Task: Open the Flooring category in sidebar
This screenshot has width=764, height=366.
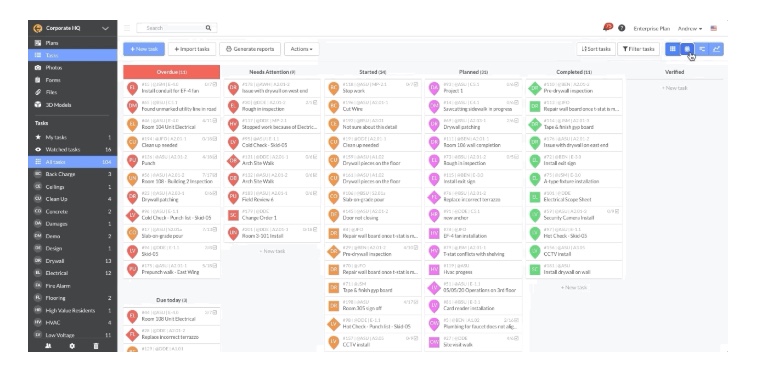Action: point(73,298)
